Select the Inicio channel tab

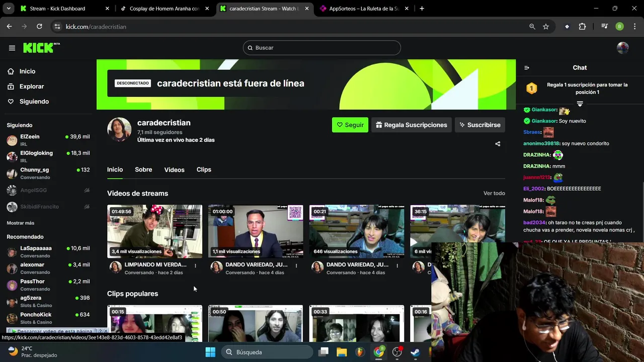coord(115,169)
